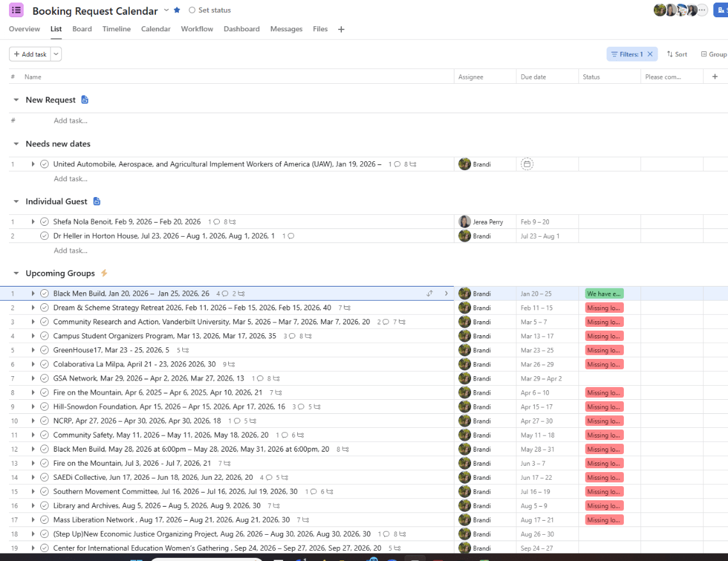This screenshot has height=561, width=728.
Task: Click the Sort button
Action: [677, 54]
